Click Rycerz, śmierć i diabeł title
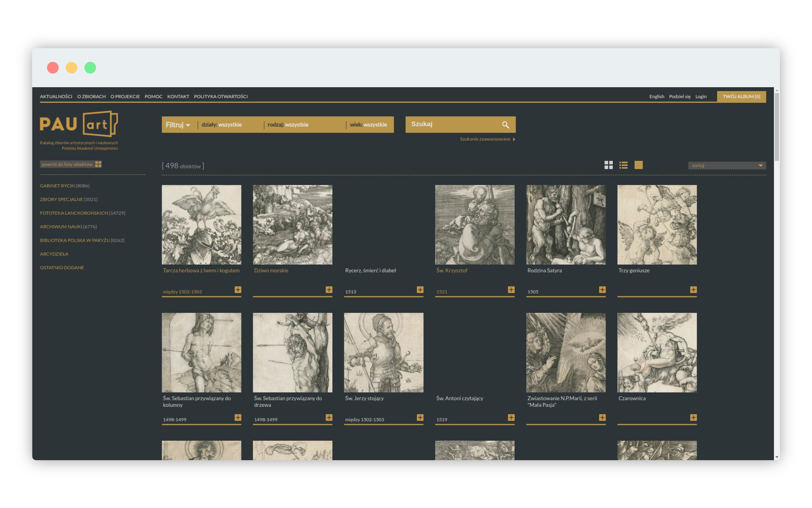Viewport: 812px width, 508px height. point(370,271)
